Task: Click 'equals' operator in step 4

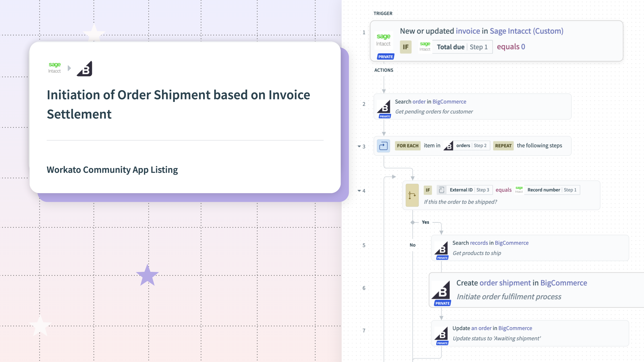Action: 503,190
